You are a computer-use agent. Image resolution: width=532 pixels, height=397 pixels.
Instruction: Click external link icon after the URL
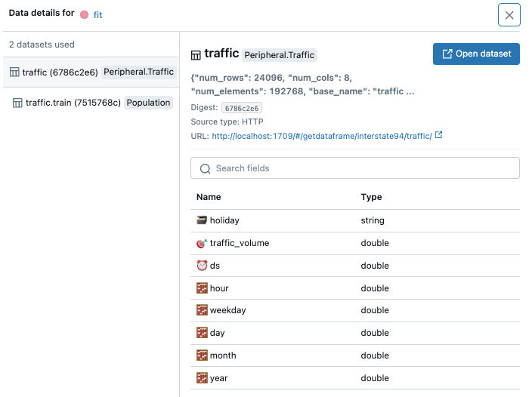click(438, 135)
